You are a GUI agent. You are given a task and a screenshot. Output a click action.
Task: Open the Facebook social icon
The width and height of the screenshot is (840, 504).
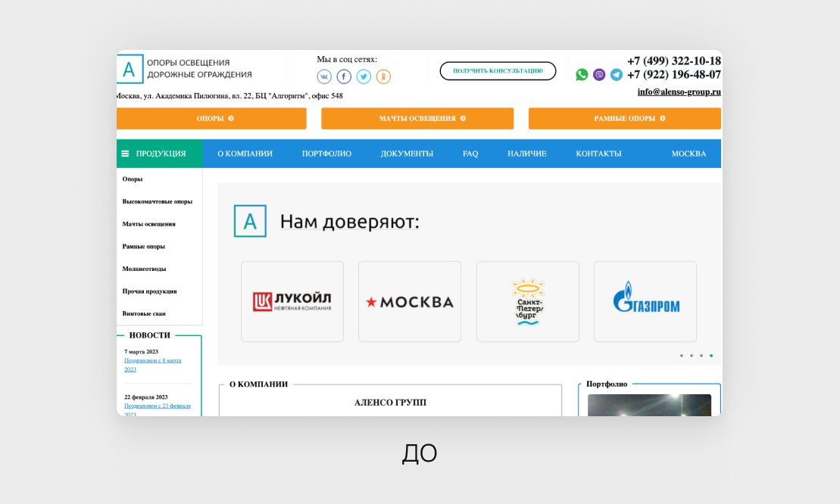click(344, 76)
